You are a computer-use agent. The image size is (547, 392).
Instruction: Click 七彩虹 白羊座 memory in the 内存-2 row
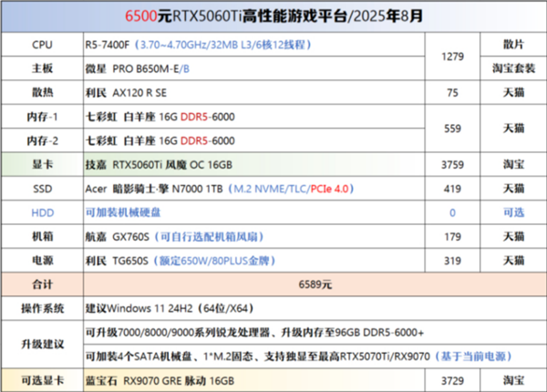coord(254,140)
